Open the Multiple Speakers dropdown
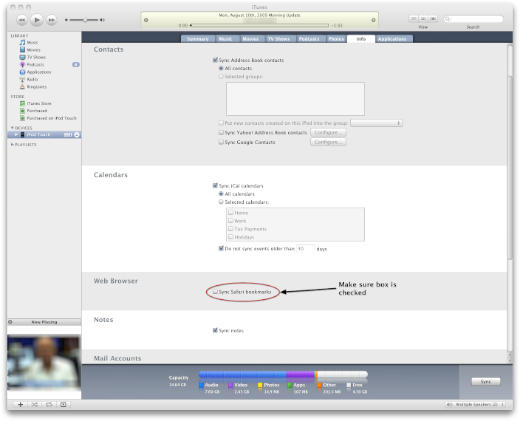This screenshot has width=520, height=421. coord(475,404)
